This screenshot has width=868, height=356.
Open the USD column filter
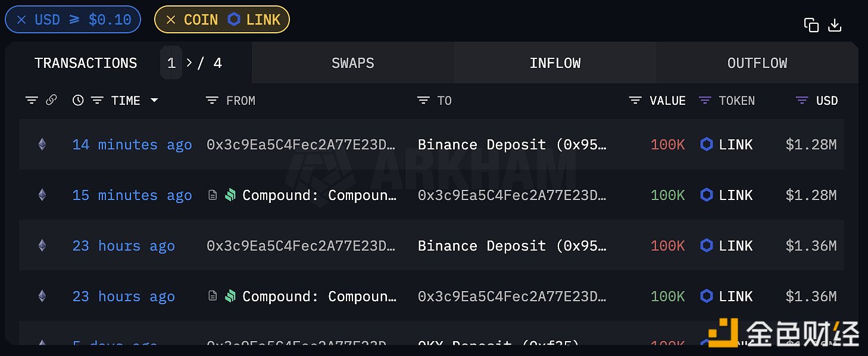coord(802,101)
